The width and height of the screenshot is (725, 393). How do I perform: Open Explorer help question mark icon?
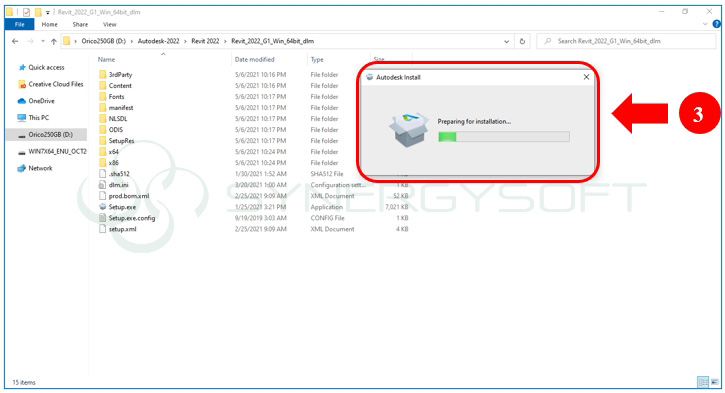[x=717, y=24]
